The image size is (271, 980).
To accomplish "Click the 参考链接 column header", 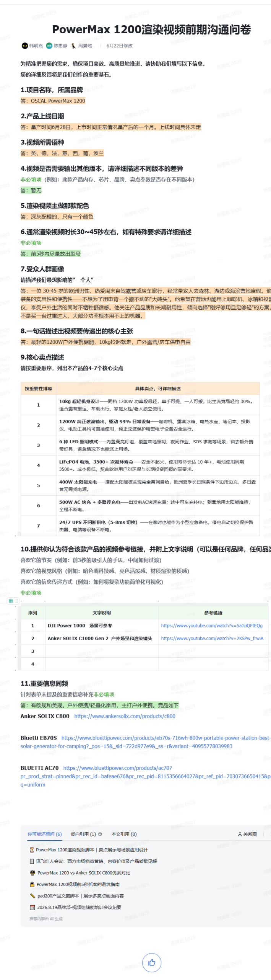I will pyautogui.click(x=213, y=612).
